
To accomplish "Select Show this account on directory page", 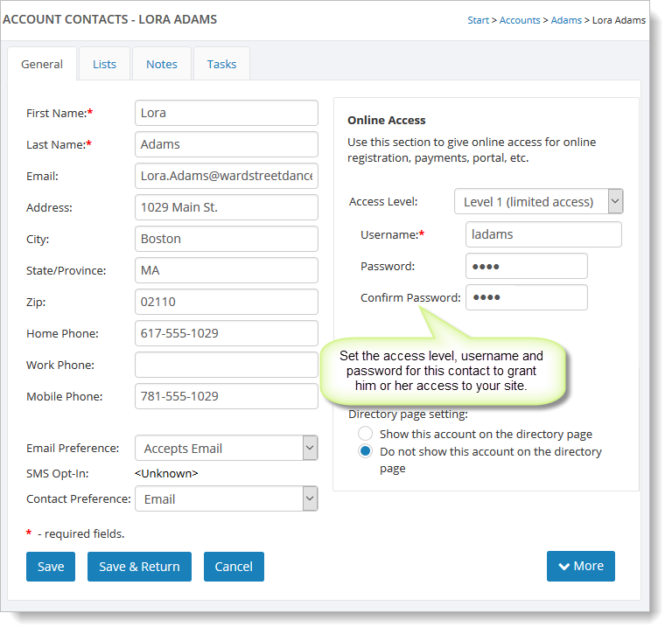I will point(365,434).
